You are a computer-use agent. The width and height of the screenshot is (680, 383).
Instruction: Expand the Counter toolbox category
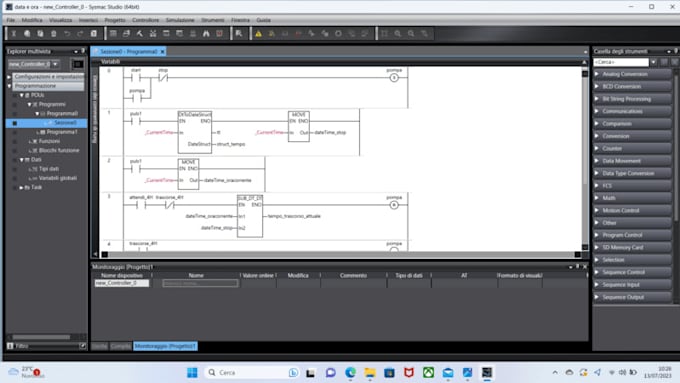[632, 148]
